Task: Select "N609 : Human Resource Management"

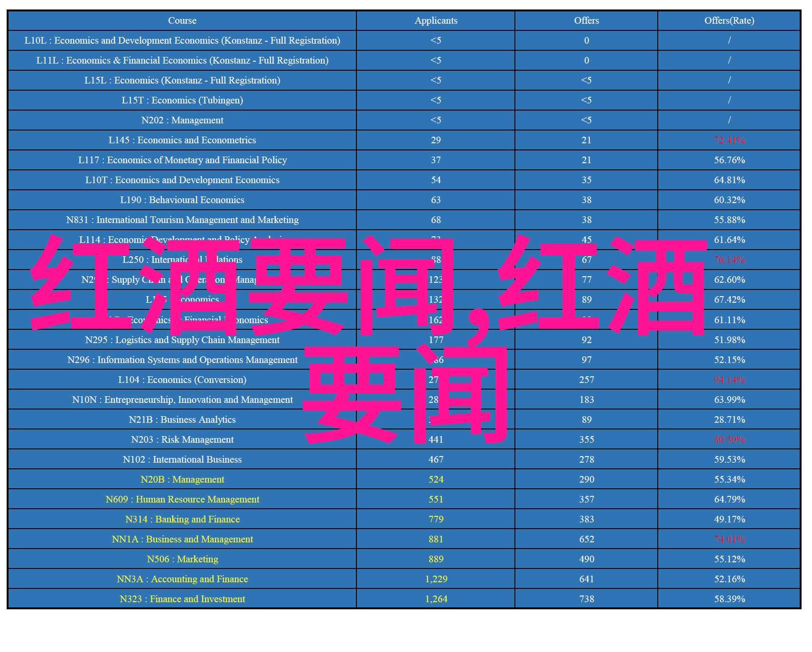Action: [x=182, y=499]
